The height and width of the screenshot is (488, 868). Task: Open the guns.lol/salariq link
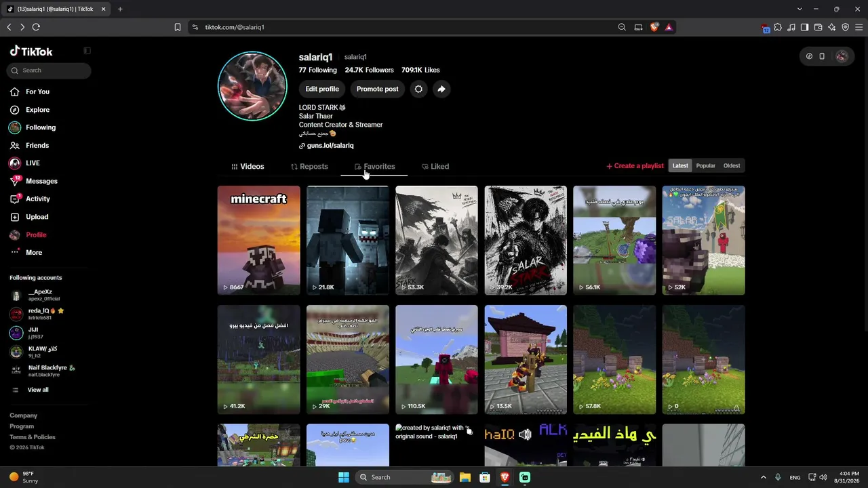pos(326,146)
